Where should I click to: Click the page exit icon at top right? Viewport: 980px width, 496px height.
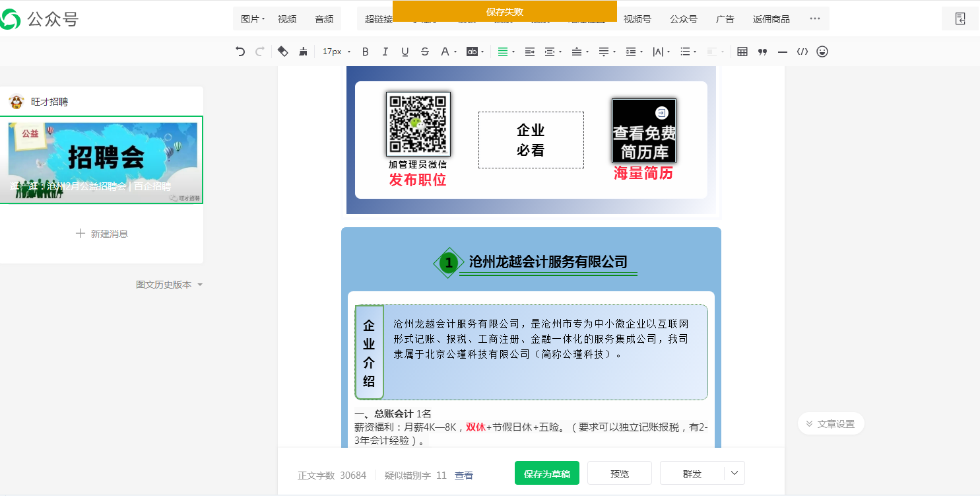(960, 18)
